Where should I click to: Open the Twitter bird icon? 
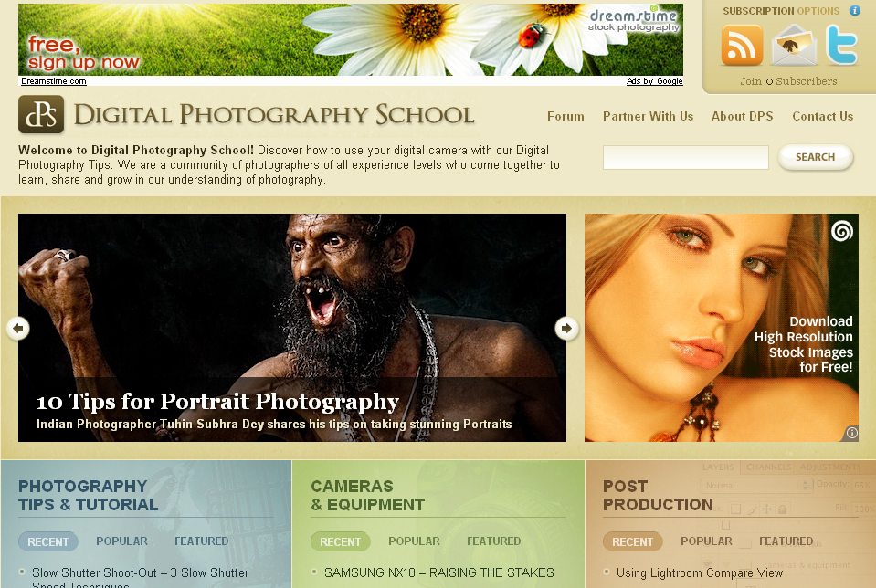point(842,45)
